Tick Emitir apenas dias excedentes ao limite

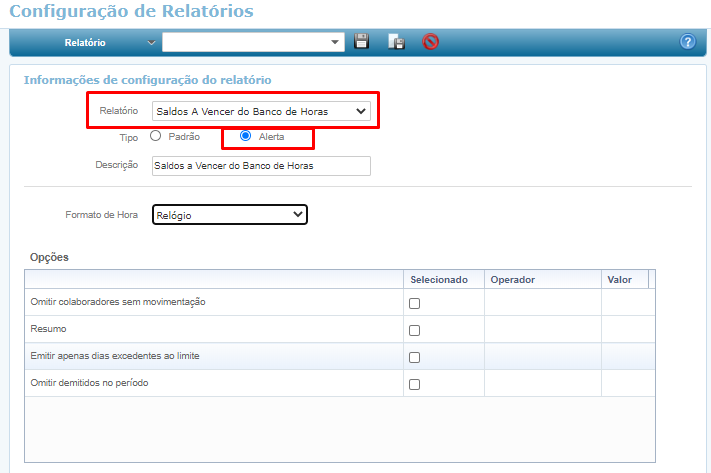tap(414, 357)
